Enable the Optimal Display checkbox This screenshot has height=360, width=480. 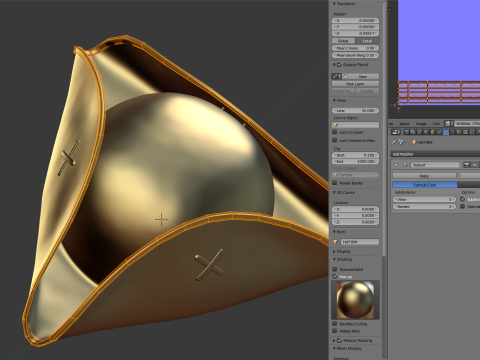(463, 206)
